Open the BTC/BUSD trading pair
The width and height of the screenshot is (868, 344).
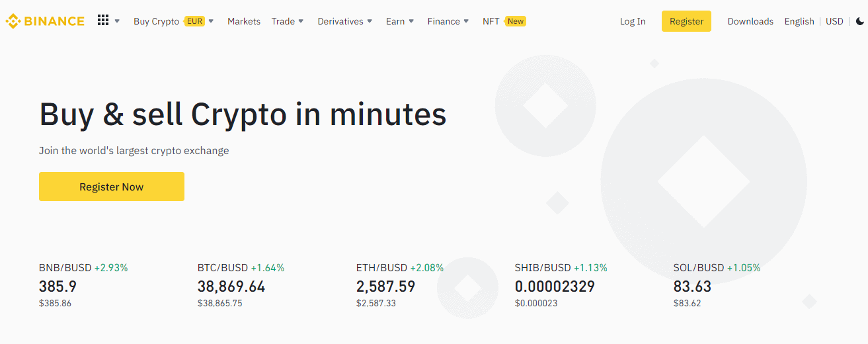coord(222,268)
